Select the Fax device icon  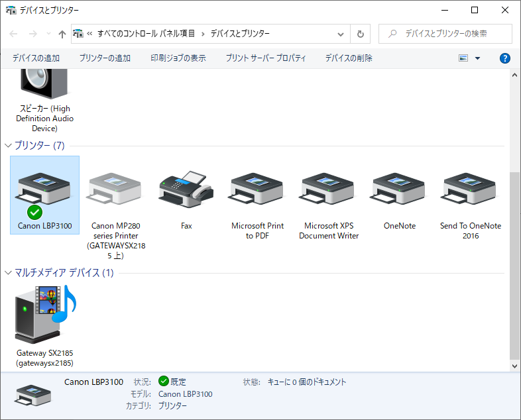coord(186,189)
